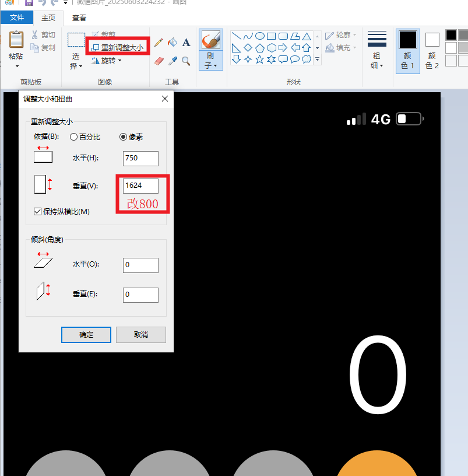
Task: Select the Pencil tool
Action: click(159, 42)
